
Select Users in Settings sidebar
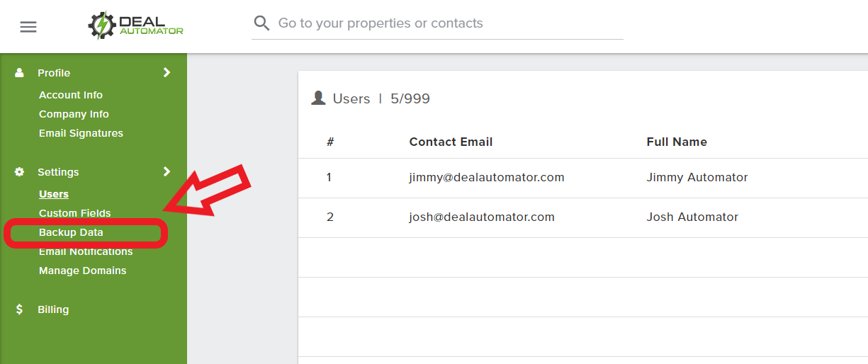(x=54, y=194)
